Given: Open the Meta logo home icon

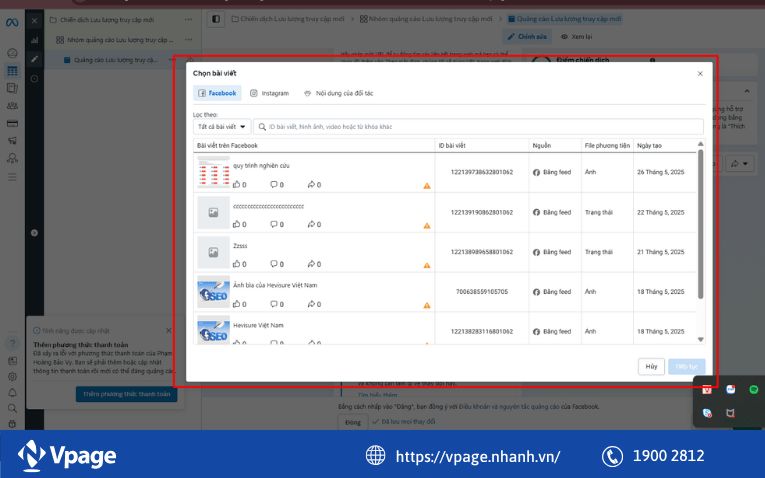Looking at the screenshot, I should (12, 22).
